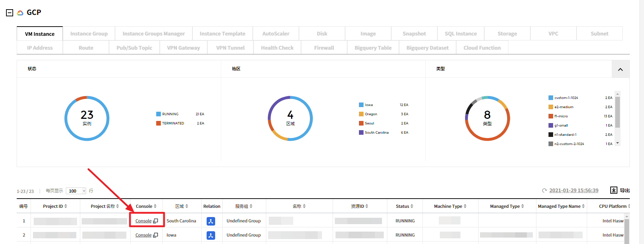
Task: Click external-link icon in row 2 Console
Action: tap(155, 235)
